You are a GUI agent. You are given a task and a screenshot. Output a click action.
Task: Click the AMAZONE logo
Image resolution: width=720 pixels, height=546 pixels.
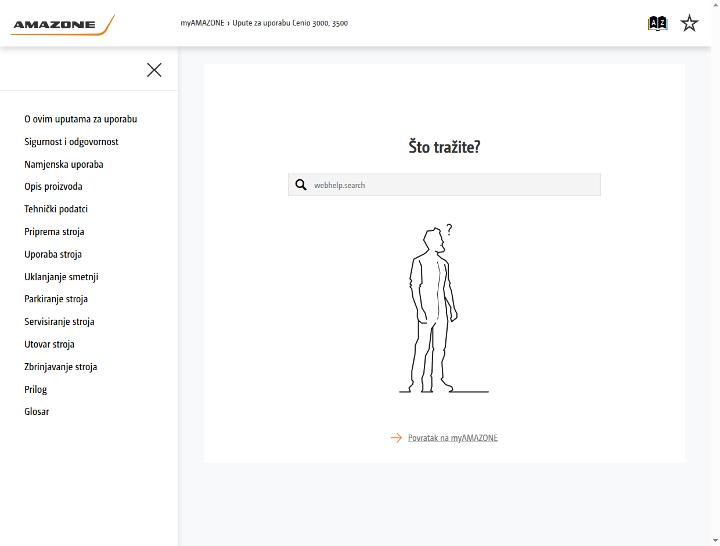coord(62,24)
